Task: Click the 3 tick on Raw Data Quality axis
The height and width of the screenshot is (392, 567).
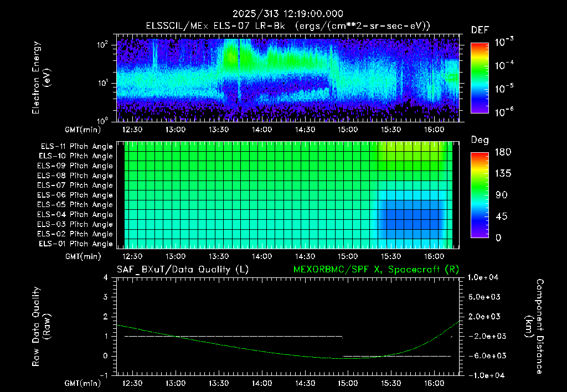Action: click(106, 297)
